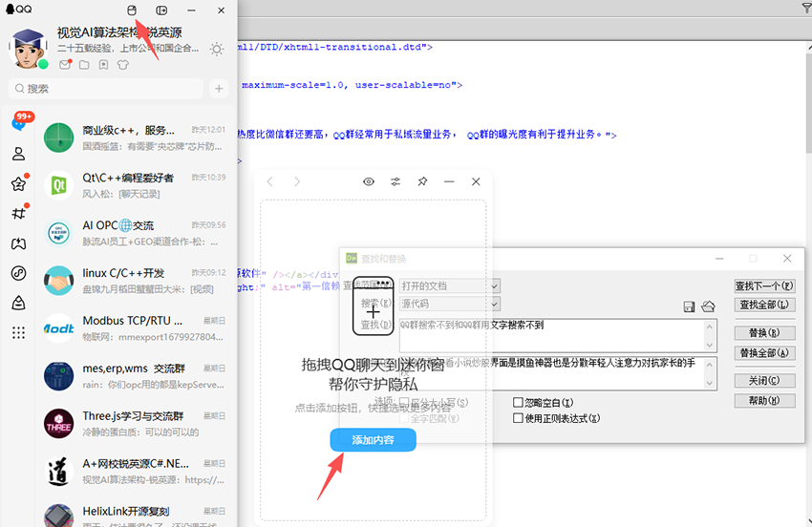This screenshot has width=812, height=527.
Task: Open the shopping bag icon in QQ sidebar
Action: pyautogui.click(x=19, y=303)
